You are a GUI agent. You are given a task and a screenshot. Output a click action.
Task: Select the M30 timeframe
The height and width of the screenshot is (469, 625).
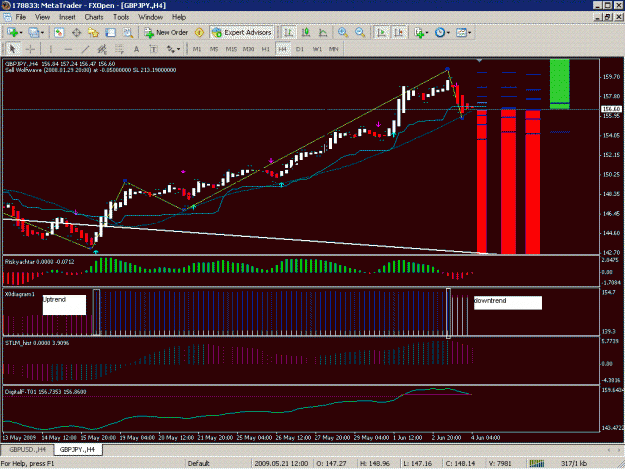point(248,49)
